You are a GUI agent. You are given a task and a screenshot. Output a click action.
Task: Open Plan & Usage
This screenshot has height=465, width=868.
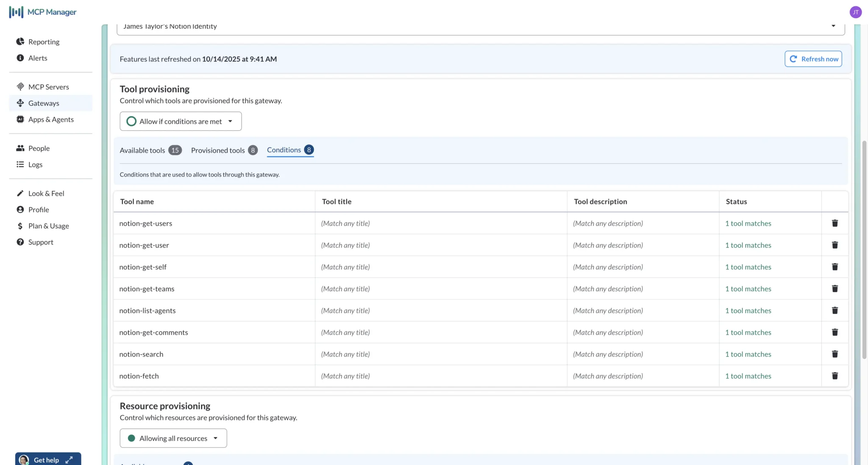pos(48,226)
